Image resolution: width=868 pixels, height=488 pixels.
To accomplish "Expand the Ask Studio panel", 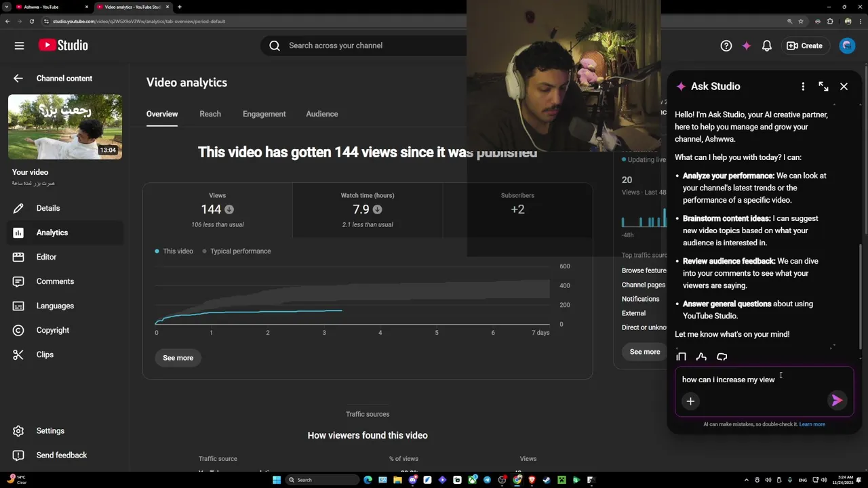I will [823, 87].
